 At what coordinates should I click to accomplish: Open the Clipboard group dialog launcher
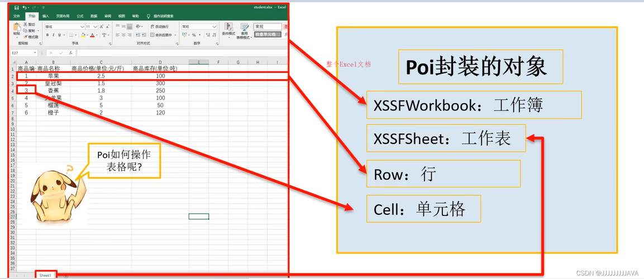(x=40, y=44)
